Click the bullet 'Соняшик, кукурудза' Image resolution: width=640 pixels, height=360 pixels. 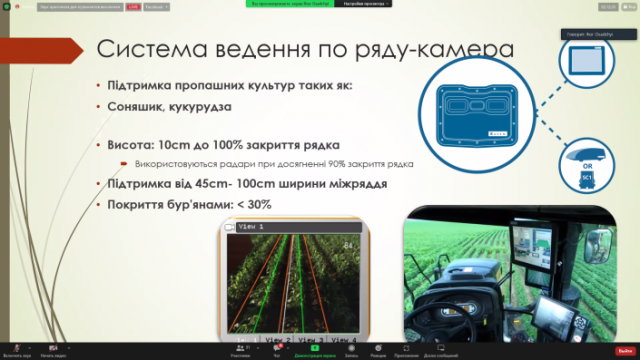click(169, 107)
